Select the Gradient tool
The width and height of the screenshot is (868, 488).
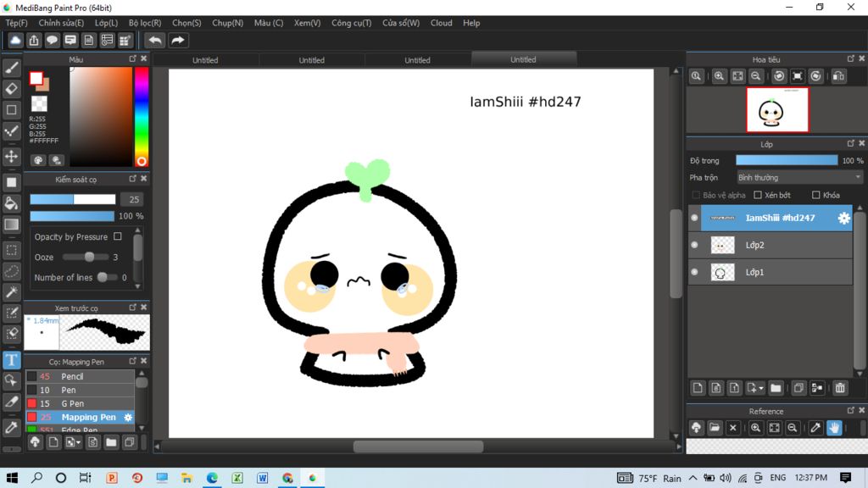coord(12,225)
